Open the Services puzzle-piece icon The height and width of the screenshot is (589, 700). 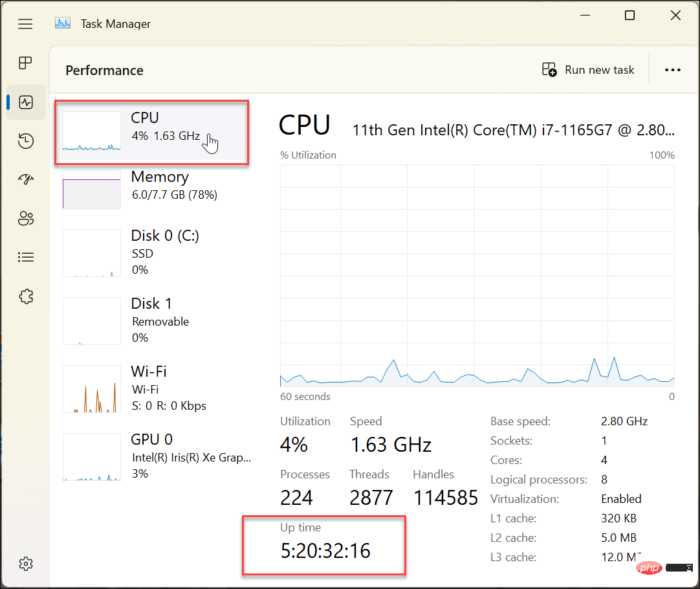pyautogui.click(x=26, y=296)
